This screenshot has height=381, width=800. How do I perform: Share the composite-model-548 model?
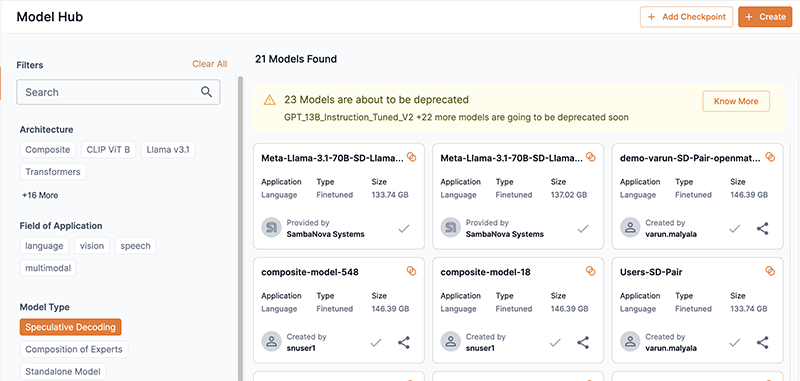(x=404, y=342)
